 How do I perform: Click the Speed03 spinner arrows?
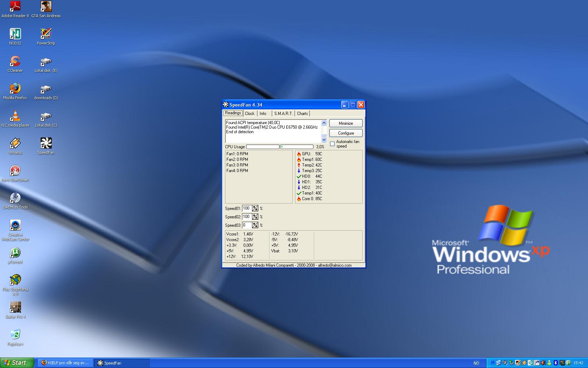tap(255, 225)
